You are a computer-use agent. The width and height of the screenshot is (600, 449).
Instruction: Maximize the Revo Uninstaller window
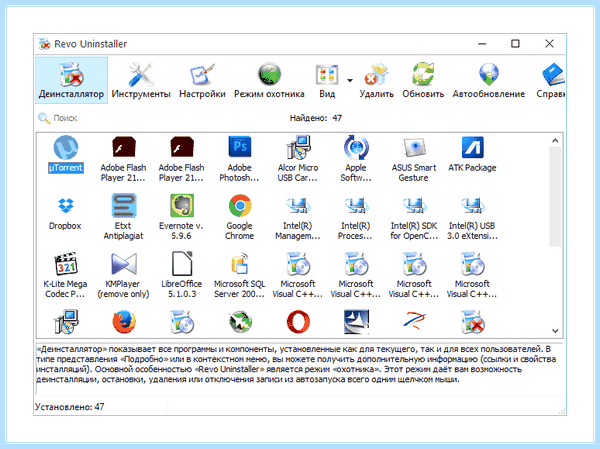tap(515, 44)
